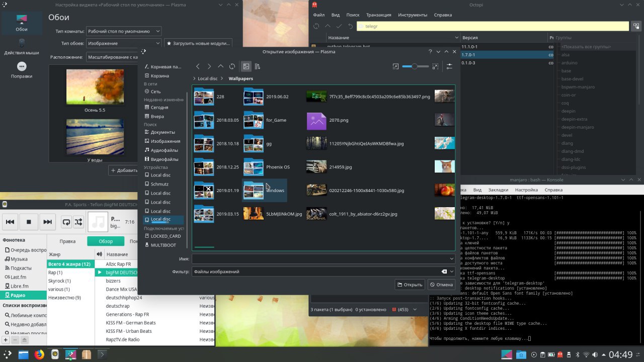644x362 pixels.
Task: Toggle inline preview button in file dialog
Action: (x=246, y=66)
